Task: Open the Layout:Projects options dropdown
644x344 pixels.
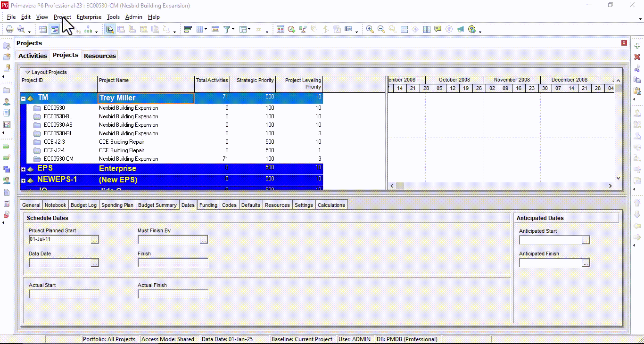Action: click(27, 72)
